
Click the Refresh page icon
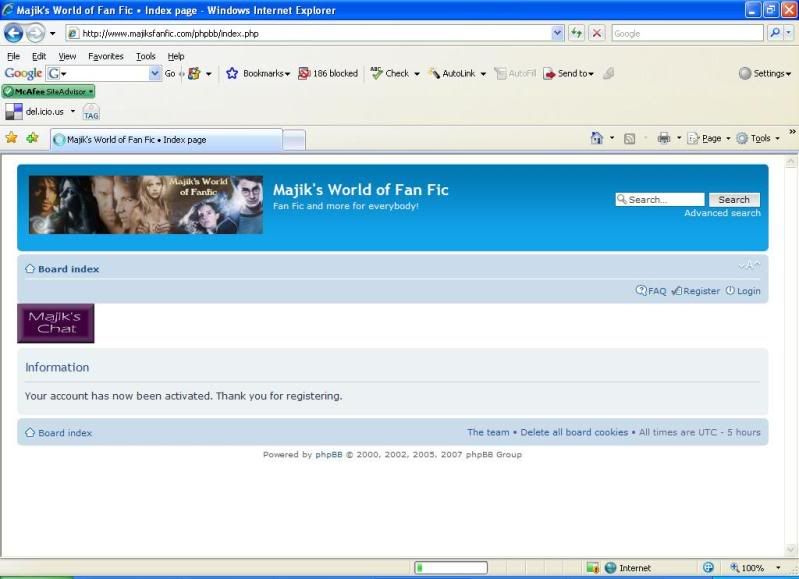coord(577,33)
